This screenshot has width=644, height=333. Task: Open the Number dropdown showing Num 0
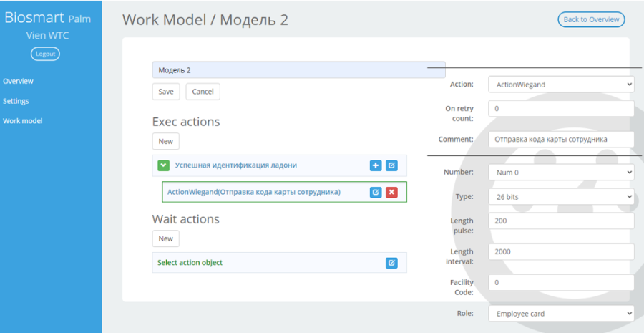(x=561, y=173)
